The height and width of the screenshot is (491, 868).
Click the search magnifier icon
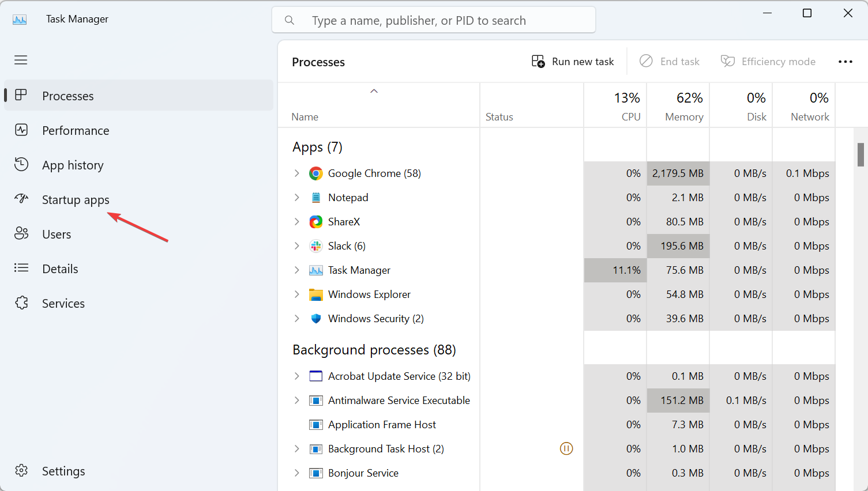pos(290,21)
